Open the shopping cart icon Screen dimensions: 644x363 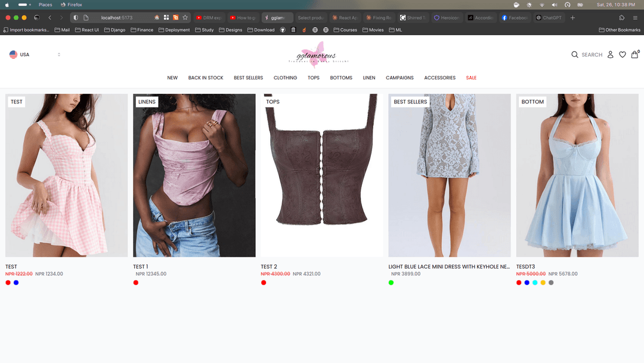click(634, 54)
